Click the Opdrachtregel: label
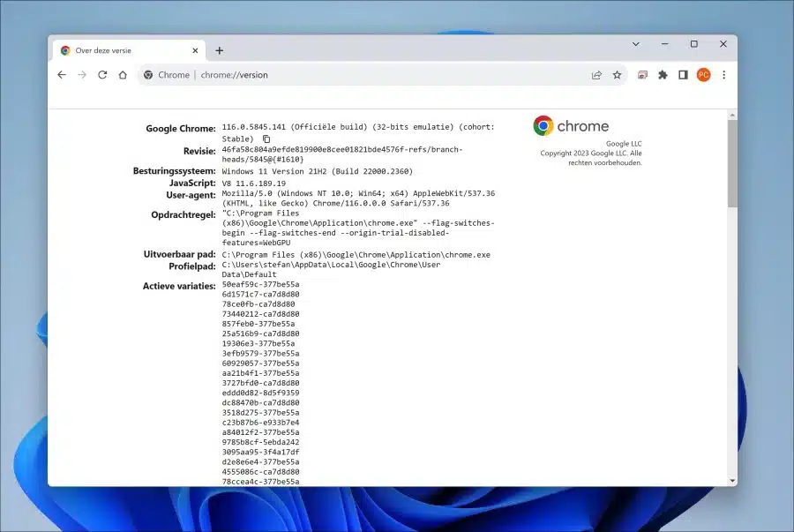794x532 pixels. click(184, 215)
